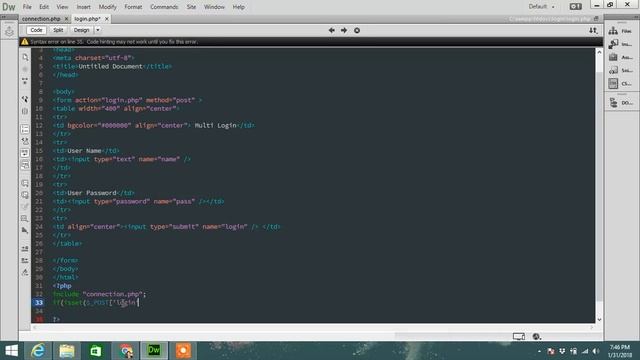Open the Open Documents list in coding toolbar
This screenshot has width=640, height=360.
coord(25,57)
